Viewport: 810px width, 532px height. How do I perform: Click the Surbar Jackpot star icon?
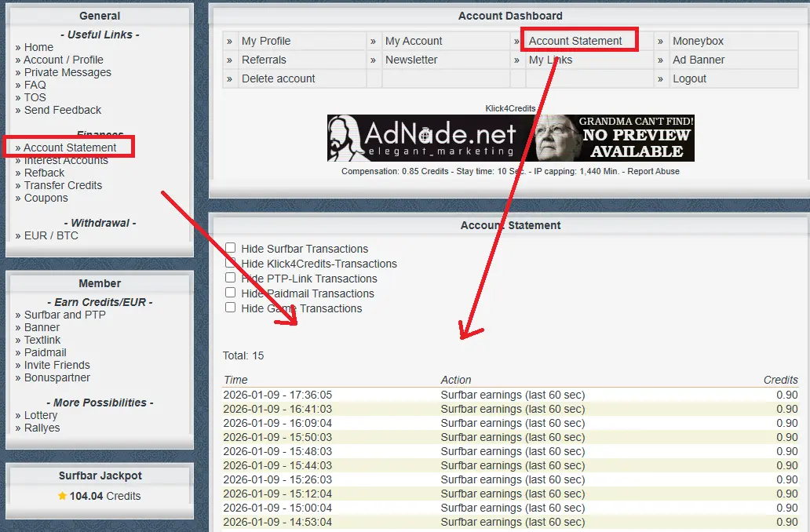(x=62, y=496)
